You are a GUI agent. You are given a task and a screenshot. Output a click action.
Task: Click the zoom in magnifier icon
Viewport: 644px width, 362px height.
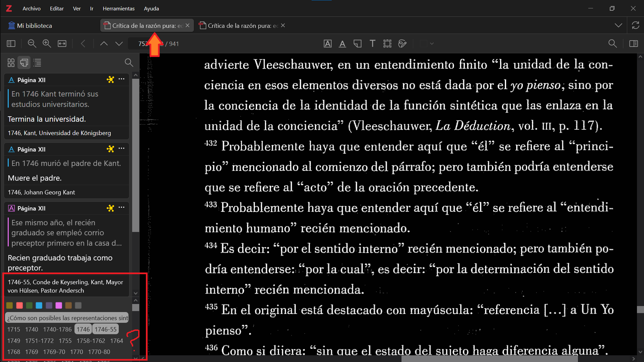pos(47,44)
